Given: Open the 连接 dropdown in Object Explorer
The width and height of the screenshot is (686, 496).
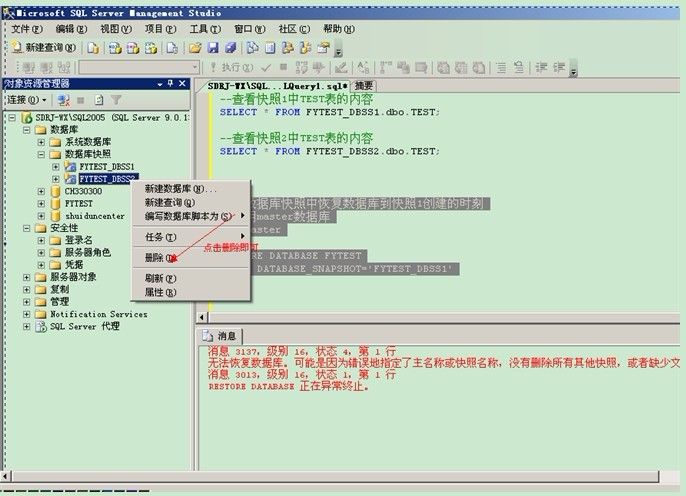Looking at the screenshot, I should [x=27, y=100].
